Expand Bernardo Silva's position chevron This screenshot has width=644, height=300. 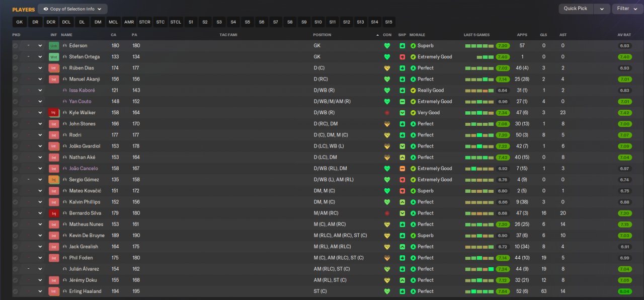point(40,213)
